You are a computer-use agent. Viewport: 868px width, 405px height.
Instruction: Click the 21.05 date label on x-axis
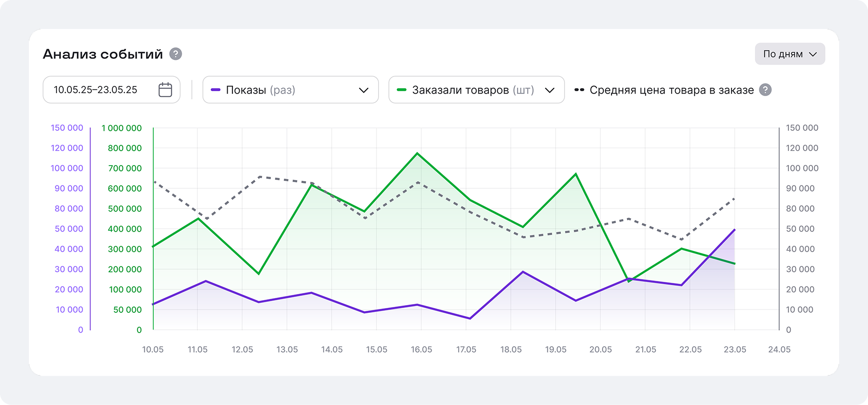pos(646,349)
